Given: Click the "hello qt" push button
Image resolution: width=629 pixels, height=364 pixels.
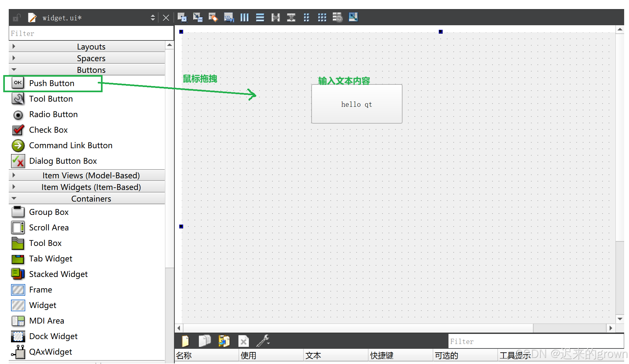Looking at the screenshot, I should pos(357,104).
